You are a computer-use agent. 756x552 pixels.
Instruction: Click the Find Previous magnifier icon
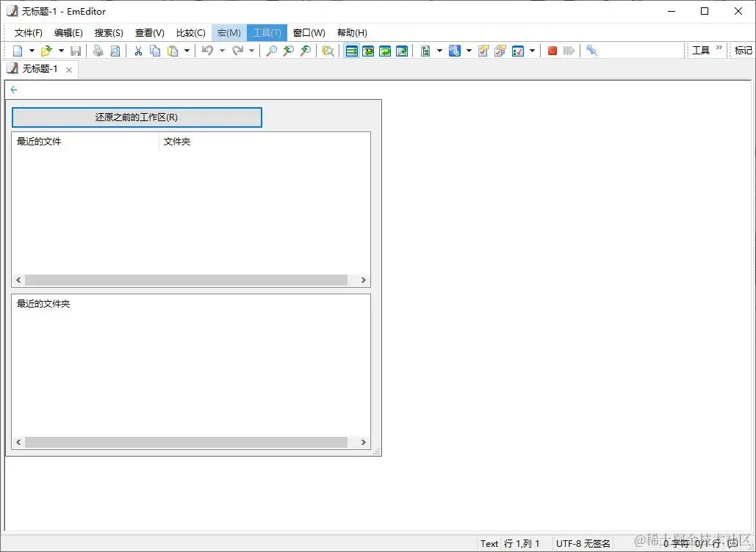click(x=288, y=51)
